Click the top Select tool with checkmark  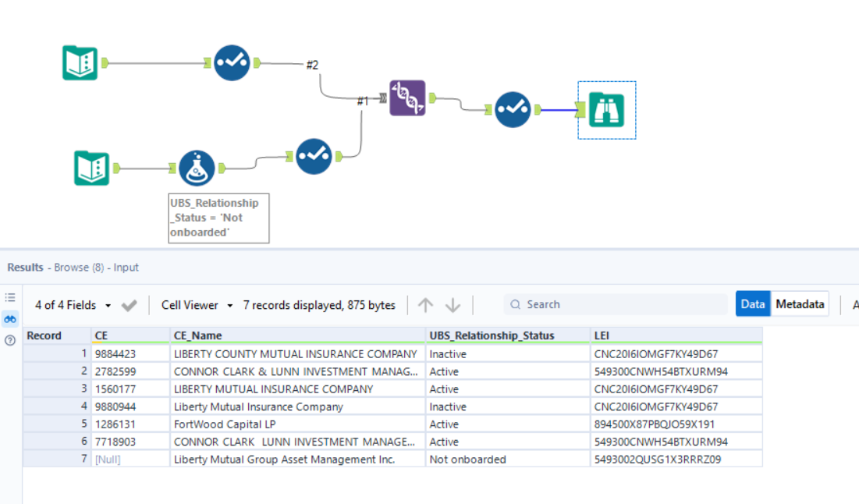pos(232,62)
